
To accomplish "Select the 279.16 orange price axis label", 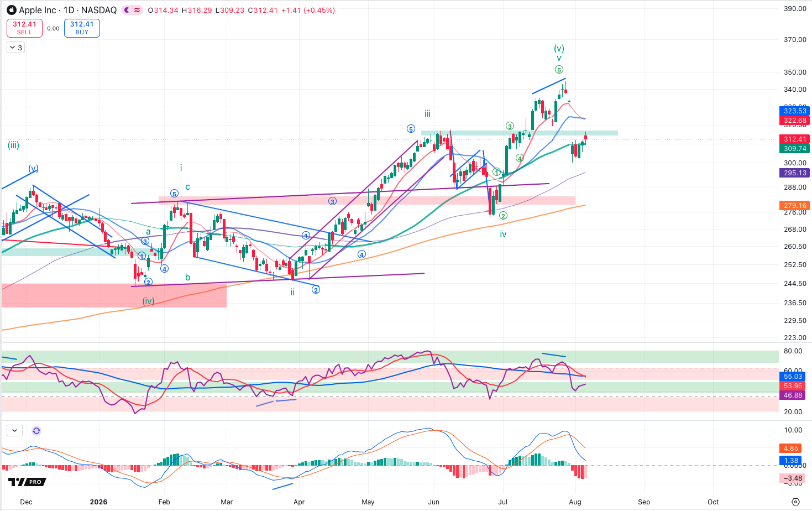I will tap(795, 206).
